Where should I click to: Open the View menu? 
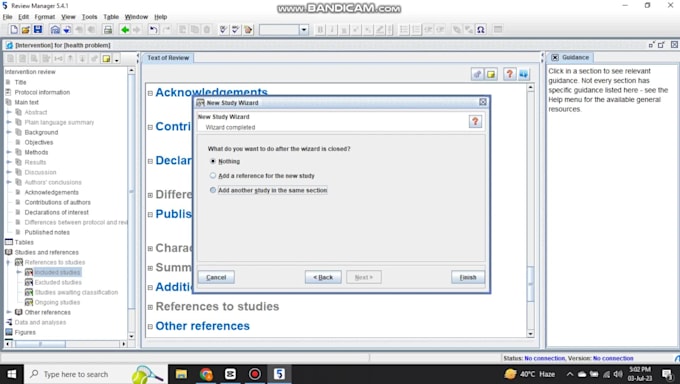click(x=68, y=17)
